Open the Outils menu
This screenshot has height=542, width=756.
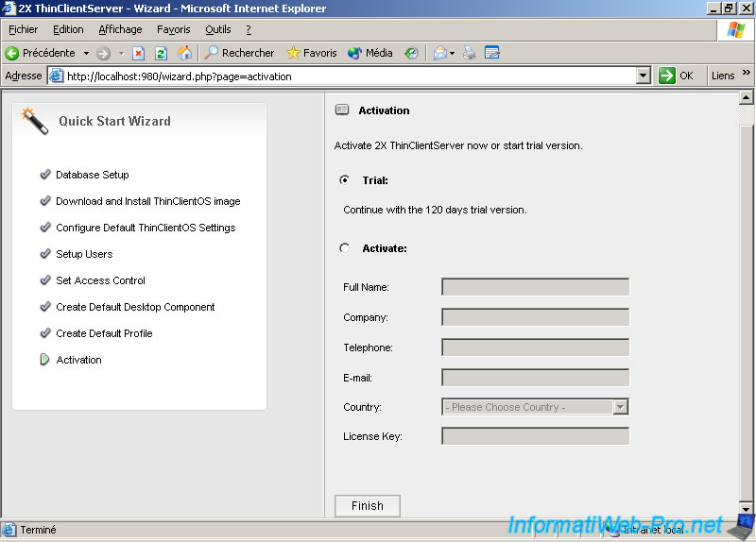(217, 29)
